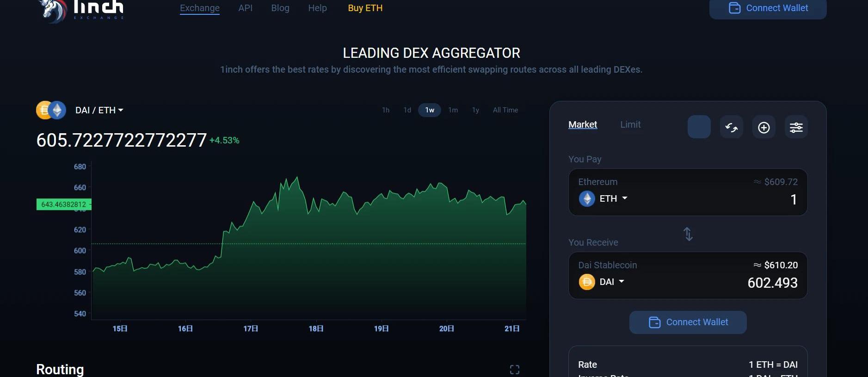Select the 1y chart timeframe
The image size is (868, 377).
coord(475,110)
